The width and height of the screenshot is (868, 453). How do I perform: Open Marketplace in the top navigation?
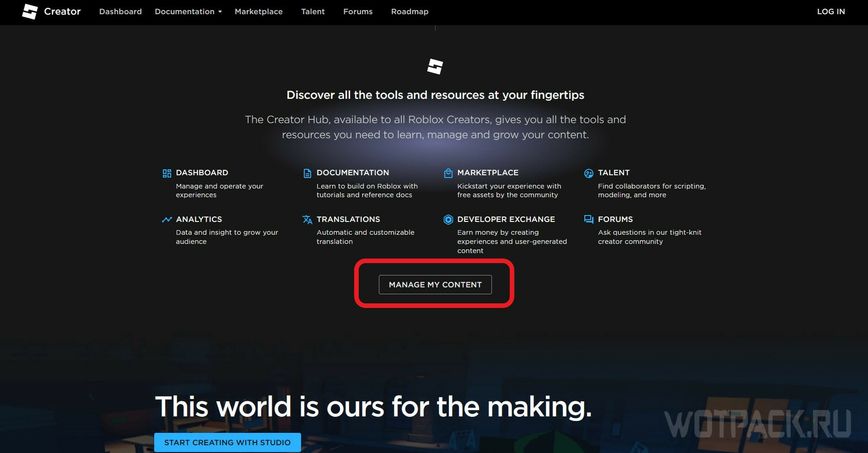tap(259, 11)
